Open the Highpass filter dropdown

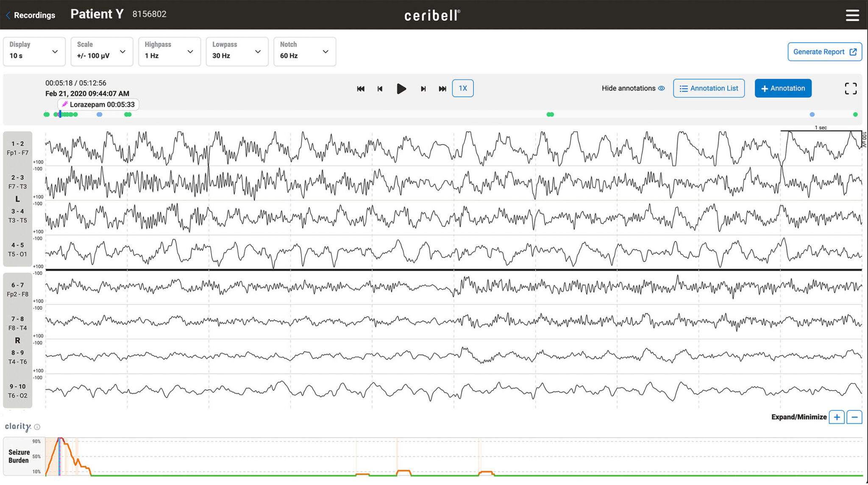170,52
